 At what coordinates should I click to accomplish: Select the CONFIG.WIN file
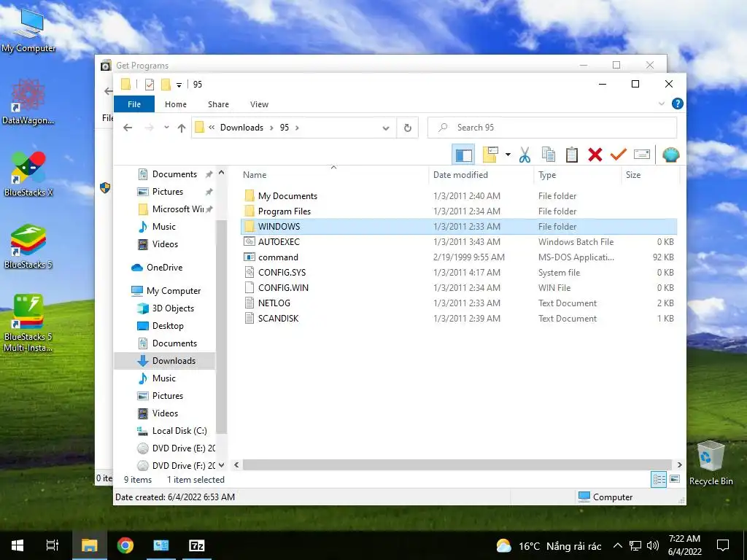point(283,287)
